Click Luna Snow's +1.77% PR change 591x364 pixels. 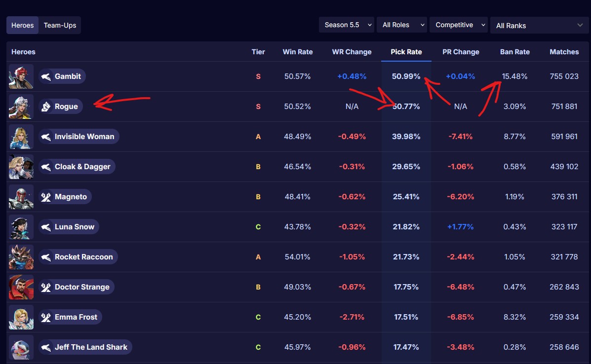[x=460, y=227]
